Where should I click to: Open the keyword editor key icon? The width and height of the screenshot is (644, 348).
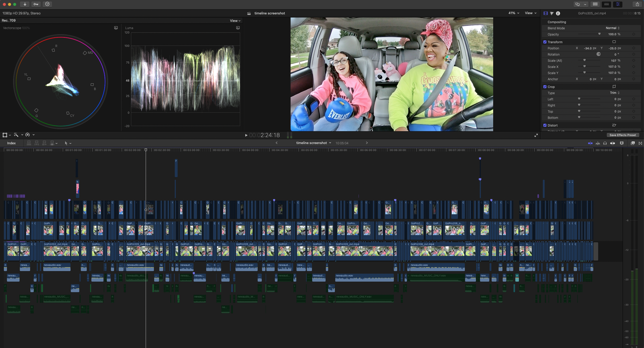point(36,4)
